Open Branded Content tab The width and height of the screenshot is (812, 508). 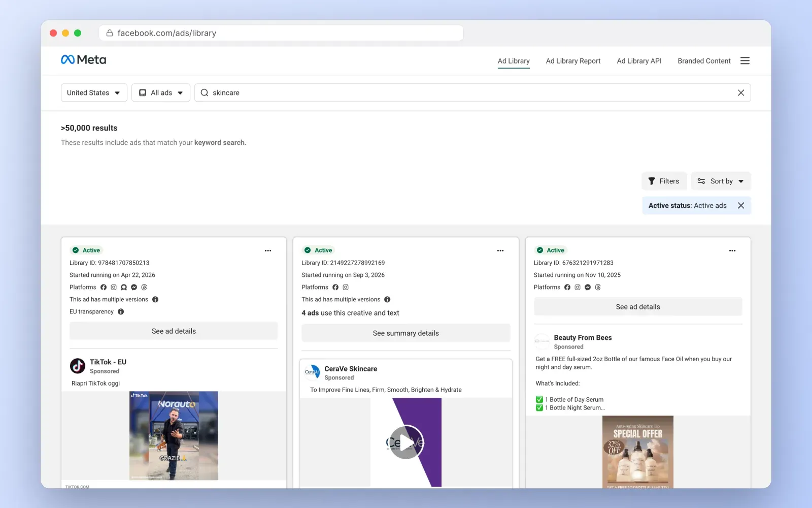pos(704,61)
